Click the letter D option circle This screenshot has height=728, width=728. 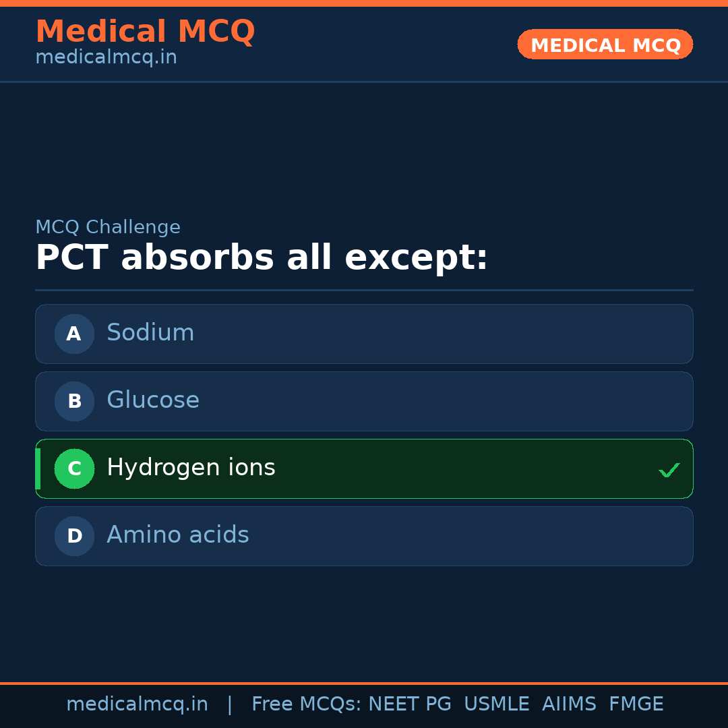74,536
